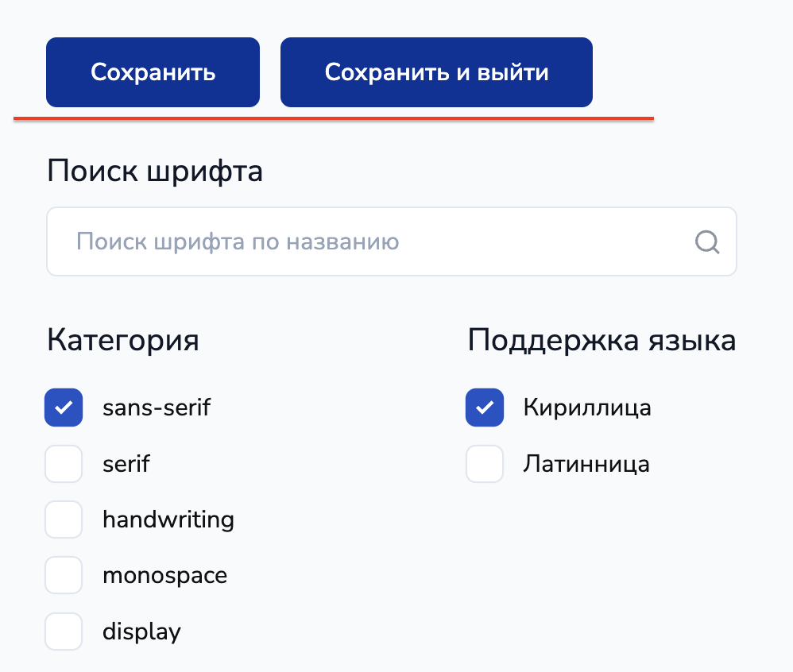The image size is (793, 672).
Task: Focus the Поиск шрифта по названию field
Action: pyautogui.click(x=373, y=241)
